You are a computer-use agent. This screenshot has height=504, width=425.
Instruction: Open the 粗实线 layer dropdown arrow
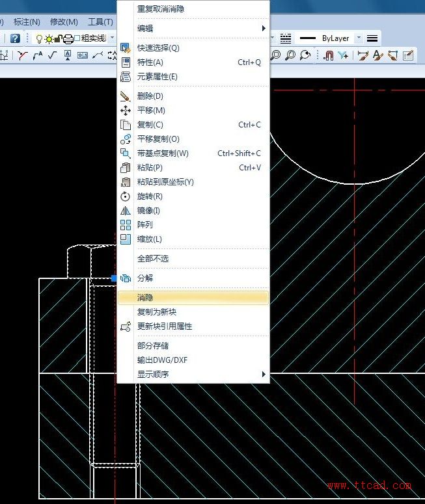(112, 38)
